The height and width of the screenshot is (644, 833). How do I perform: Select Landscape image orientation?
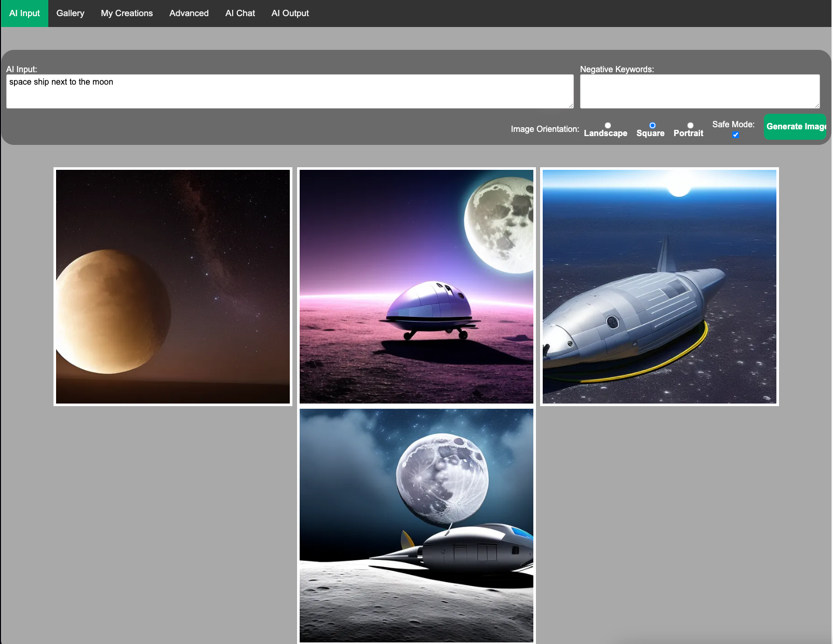coord(608,125)
